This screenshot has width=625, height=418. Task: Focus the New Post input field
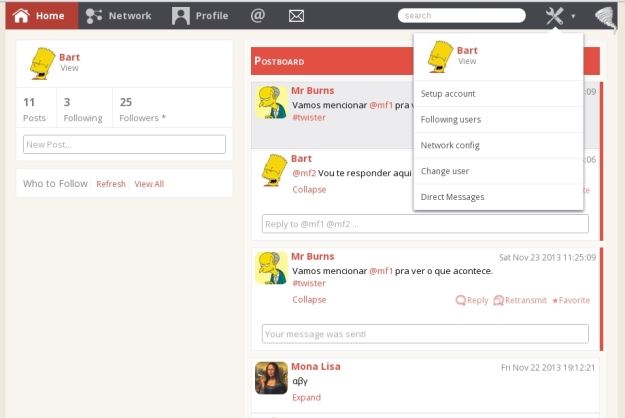pyautogui.click(x=124, y=145)
